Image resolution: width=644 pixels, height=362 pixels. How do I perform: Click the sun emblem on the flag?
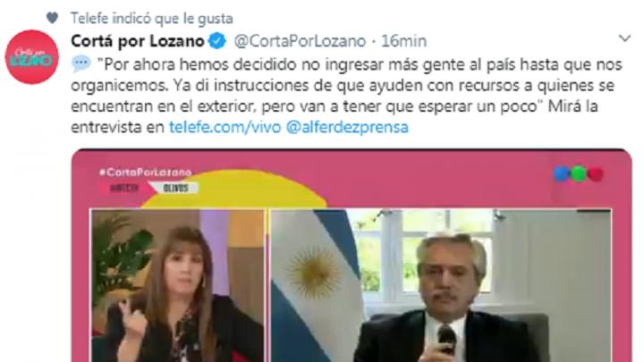(x=314, y=273)
